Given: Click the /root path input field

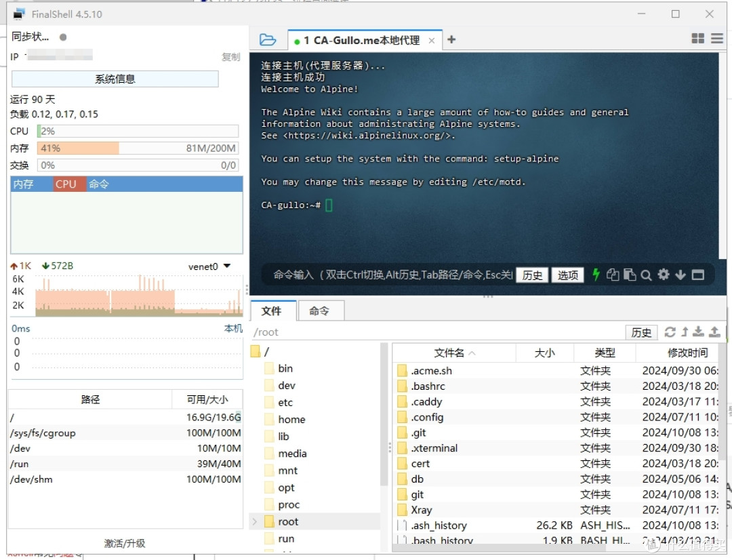Looking at the screenshot, I should 434,332.
